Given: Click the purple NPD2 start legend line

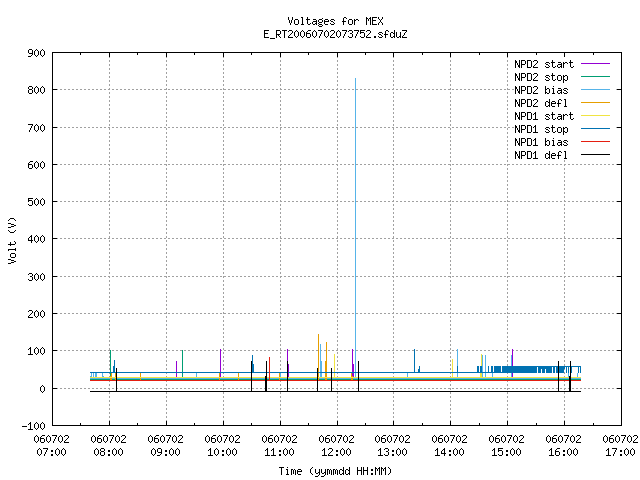Looking at the screenshot, I should coord(596,64).
